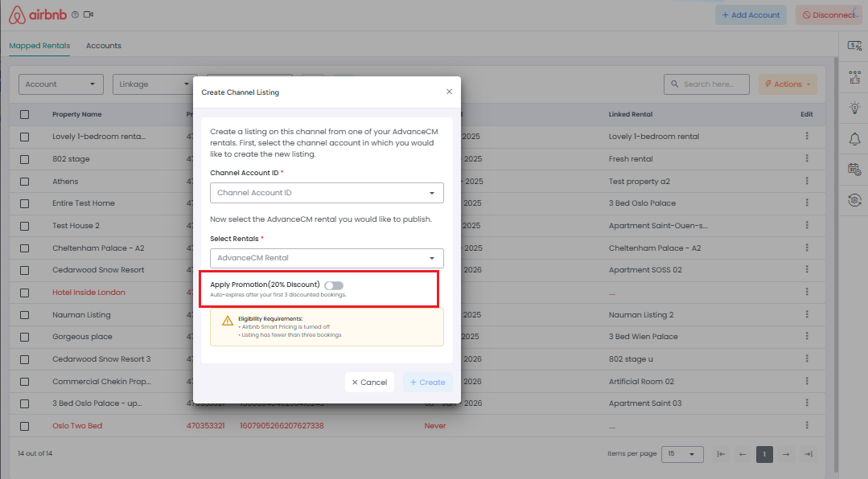Click the Add Account button
Image resolution: width=868 pixels, height=479 pixels.
751,15
